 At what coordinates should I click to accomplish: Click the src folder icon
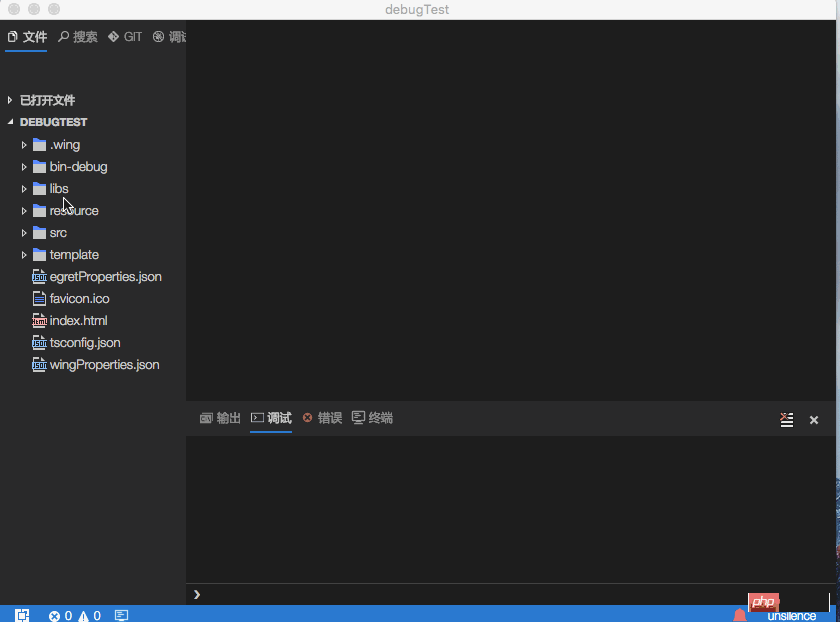point(39,233)
